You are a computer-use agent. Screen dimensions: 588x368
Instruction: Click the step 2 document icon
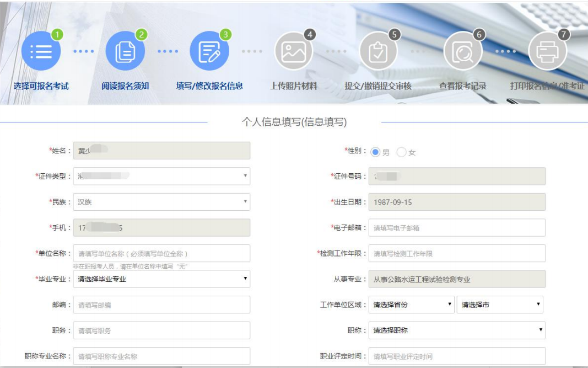coord(125,51)
